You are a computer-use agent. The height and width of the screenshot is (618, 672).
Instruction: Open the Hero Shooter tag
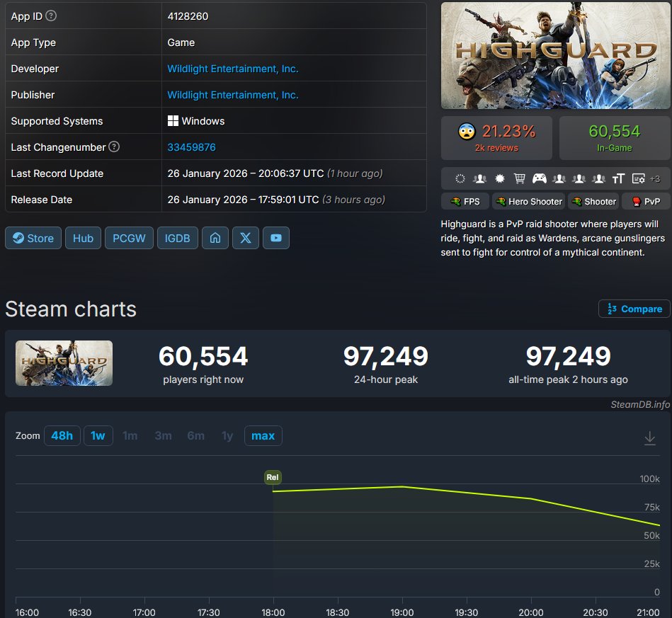(529, 202)
